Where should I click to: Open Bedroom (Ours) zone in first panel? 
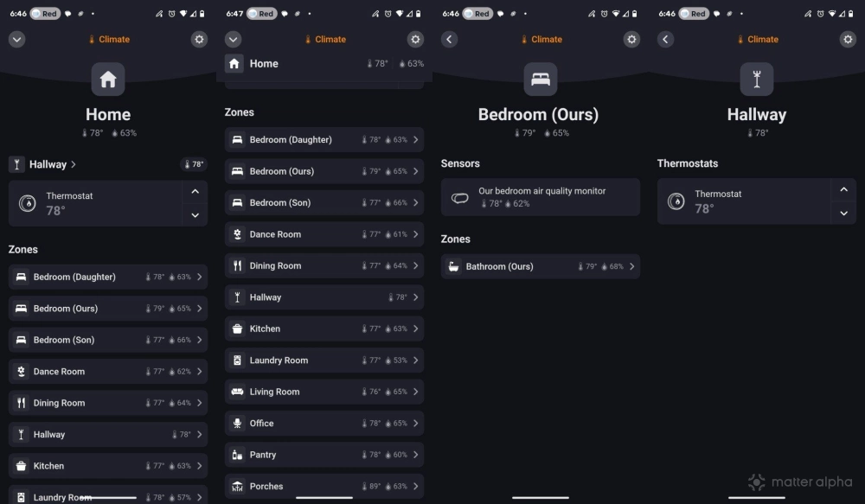[108, 309]
